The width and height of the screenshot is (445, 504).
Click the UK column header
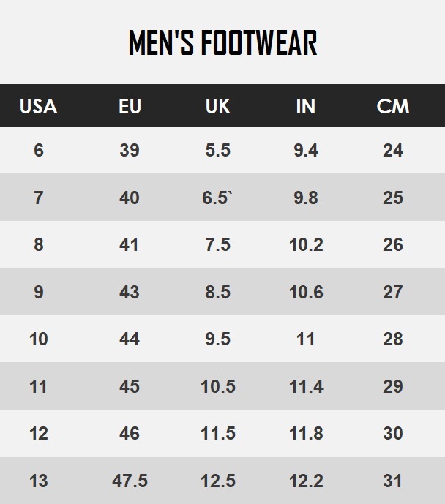tap(217, 106)
